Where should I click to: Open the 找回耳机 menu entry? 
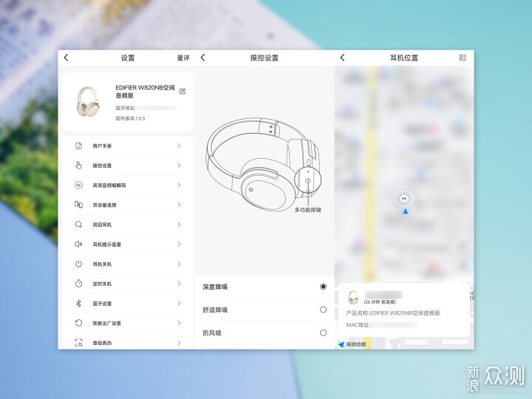(x=128, y=225)
